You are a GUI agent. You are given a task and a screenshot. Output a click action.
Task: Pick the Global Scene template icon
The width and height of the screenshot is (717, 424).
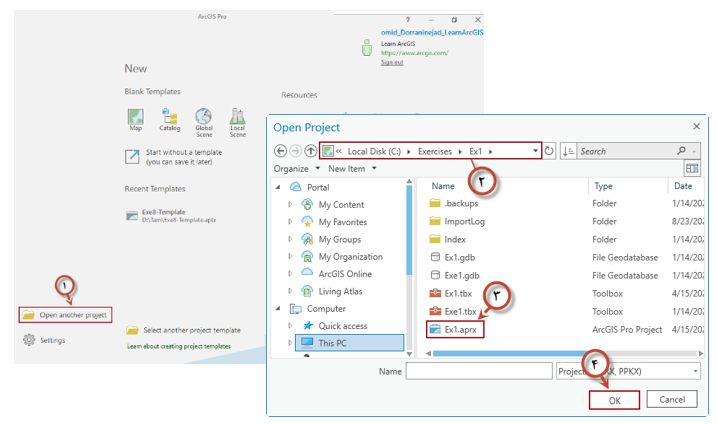(203, 116)
